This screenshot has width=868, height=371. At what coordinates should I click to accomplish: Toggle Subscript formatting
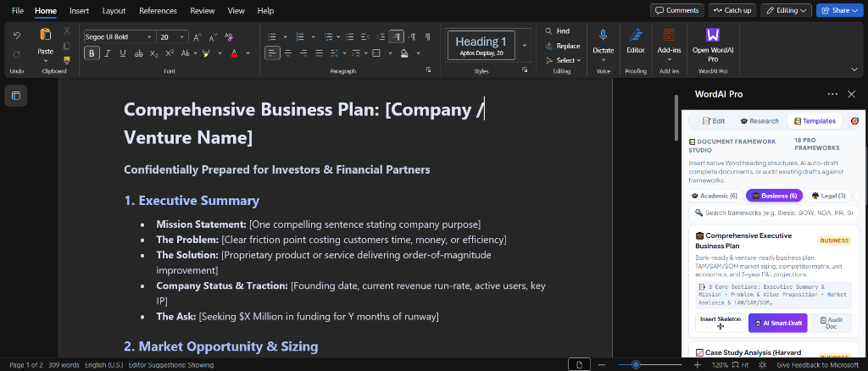pos(154,53)
